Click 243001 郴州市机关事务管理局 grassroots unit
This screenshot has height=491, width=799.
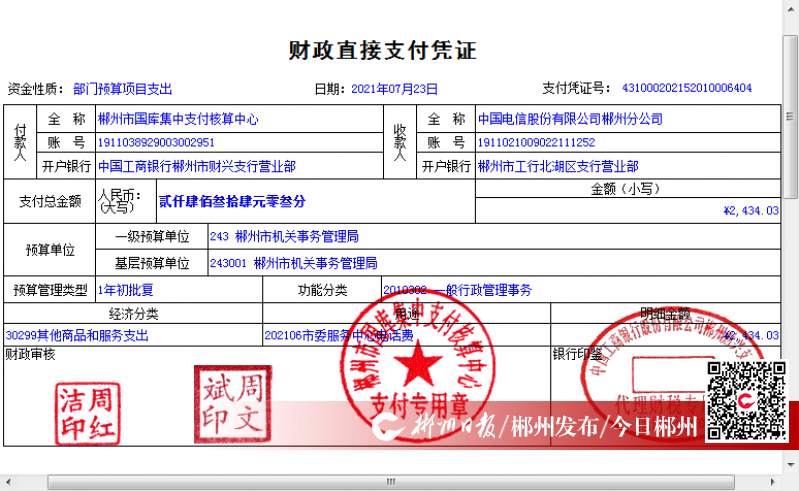coord(294,263)
